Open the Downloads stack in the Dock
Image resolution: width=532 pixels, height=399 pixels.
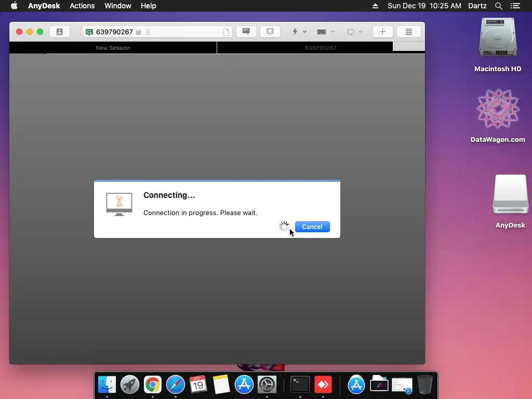point(379,384)
